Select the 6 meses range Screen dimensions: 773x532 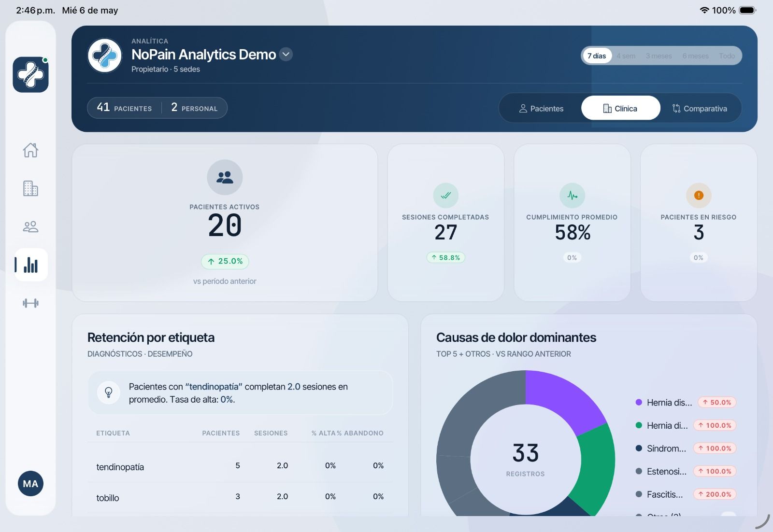(695, 56)
